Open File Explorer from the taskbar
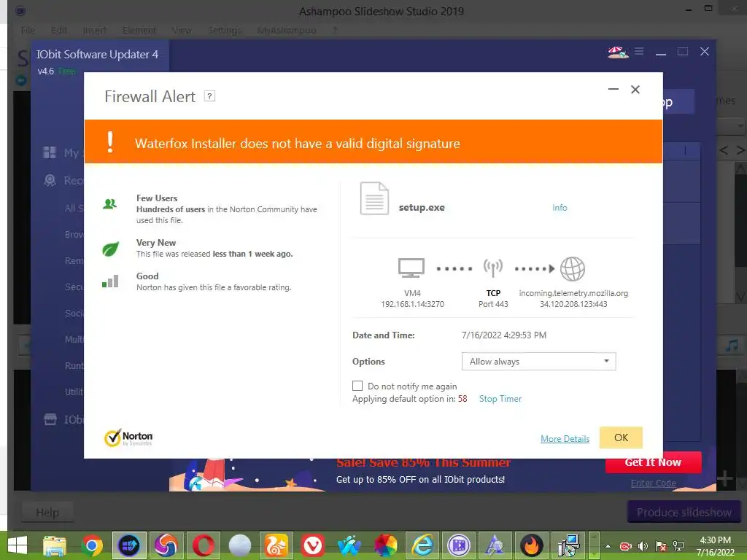The height and width of the screenshot is (560, 747). [x=55, y=545]
